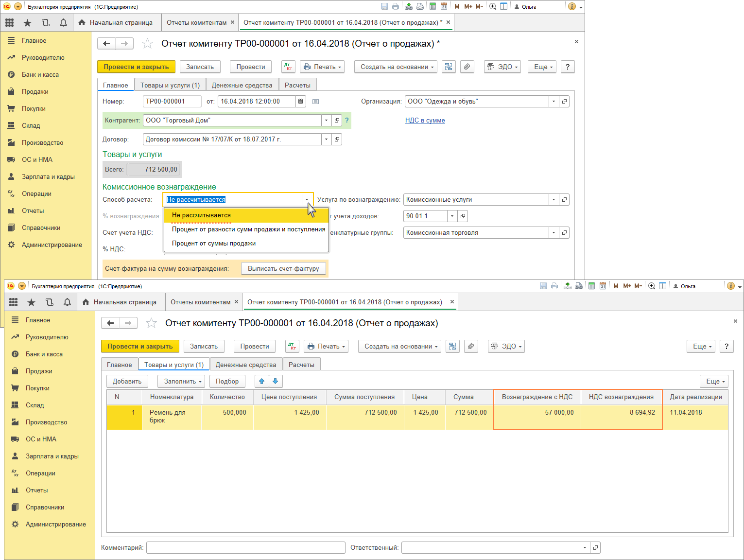
Task: Click the open icon next to Комиссионные услуги
Action: [x=564, y=200]
